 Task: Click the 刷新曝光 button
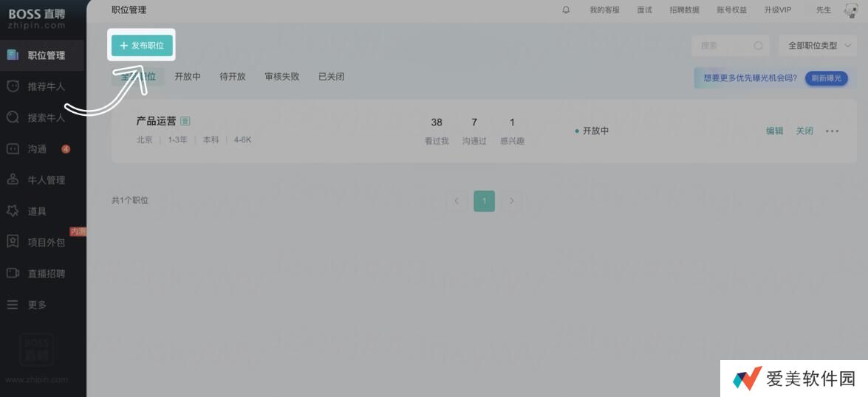[x=826, y=78]
